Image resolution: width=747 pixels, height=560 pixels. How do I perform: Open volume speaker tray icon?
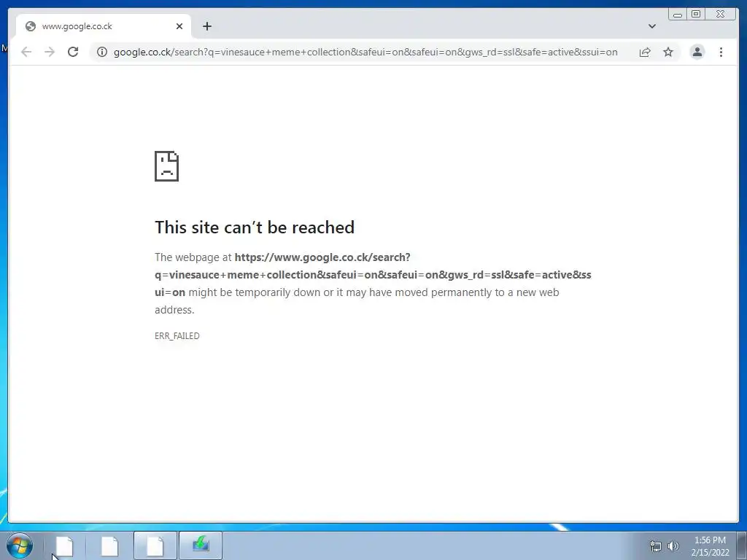(673, 546)
